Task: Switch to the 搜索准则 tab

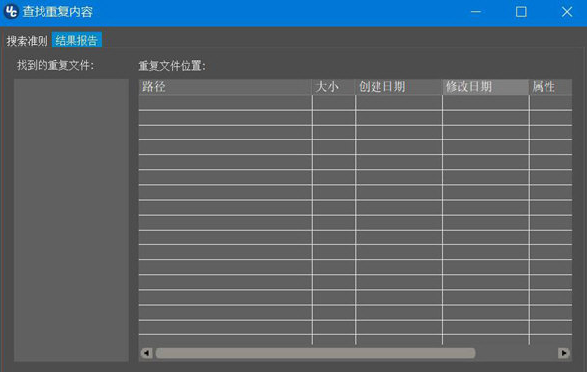Action: (x=27, y=41)
